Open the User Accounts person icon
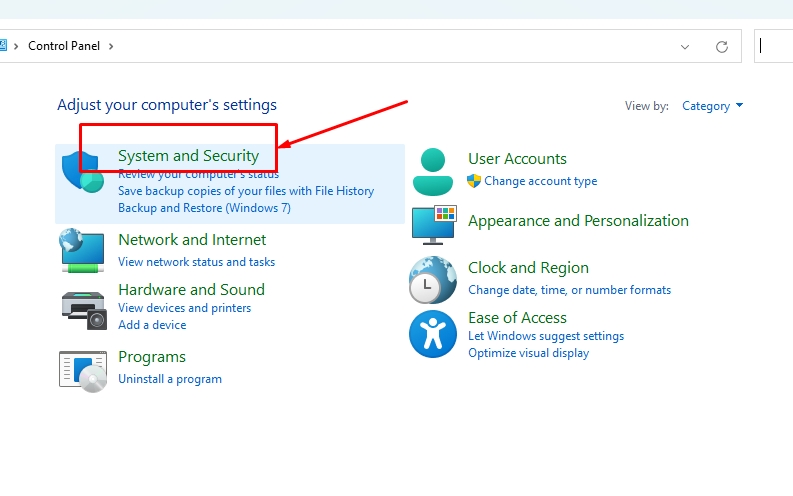 433,172
